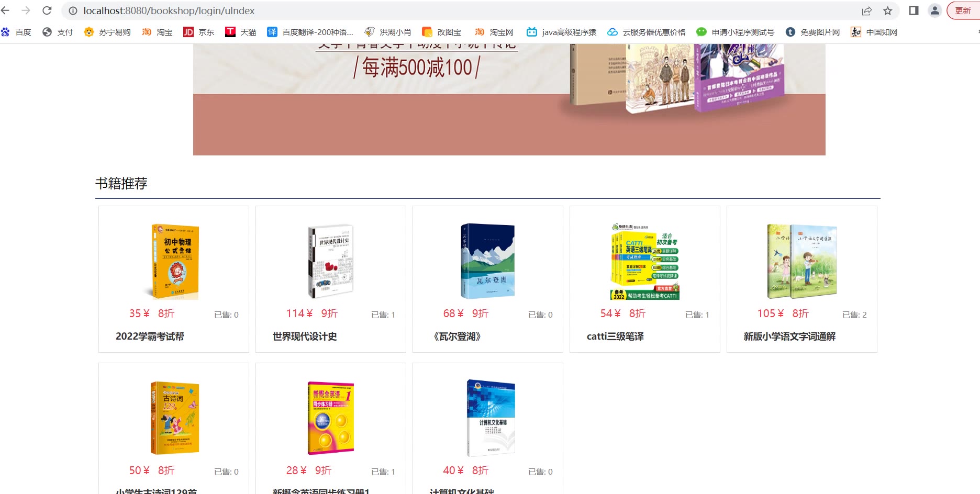Image resolution: width=980 pixels, height=494 pixels.
Task: Bookmark this page with the star icon
Action: (x=888, y=10)
